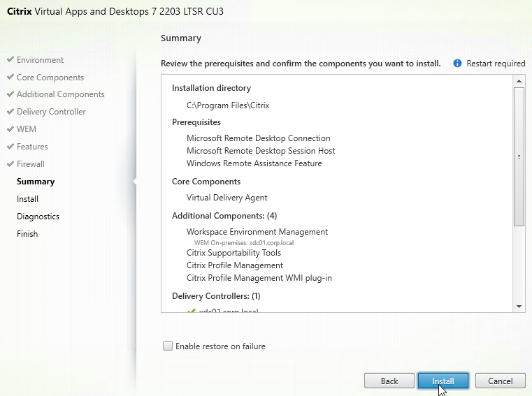532x396 pixels.
Task: Click Citrix Supportability Tools entry
Action: click(x=233, y=253)
